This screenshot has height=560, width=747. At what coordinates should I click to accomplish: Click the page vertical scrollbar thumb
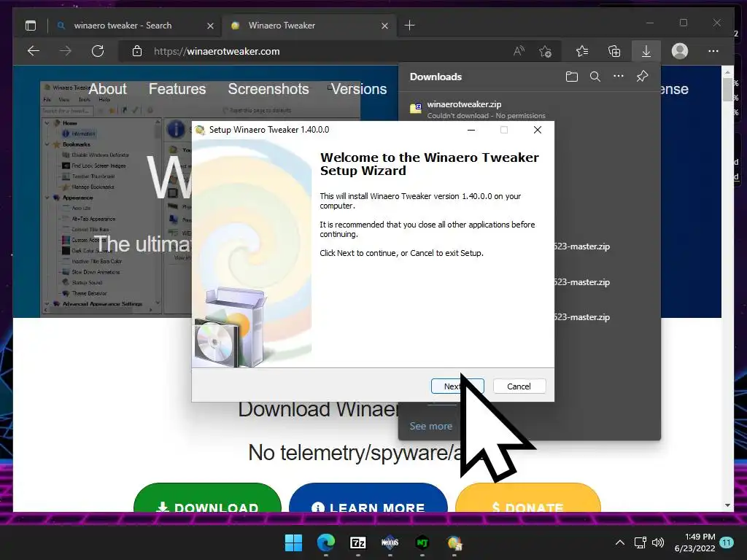pyautogui.click(x=727, y=89)
